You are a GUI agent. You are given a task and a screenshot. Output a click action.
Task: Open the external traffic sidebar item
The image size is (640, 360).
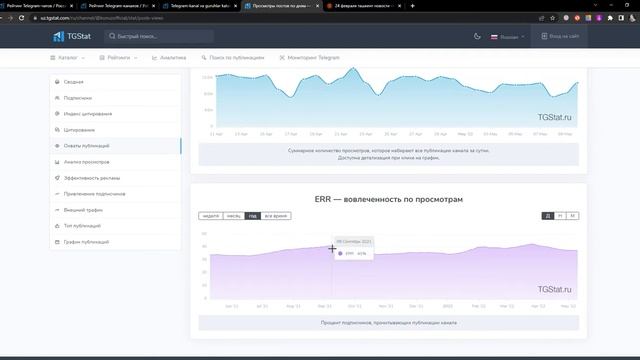(116, 210)
